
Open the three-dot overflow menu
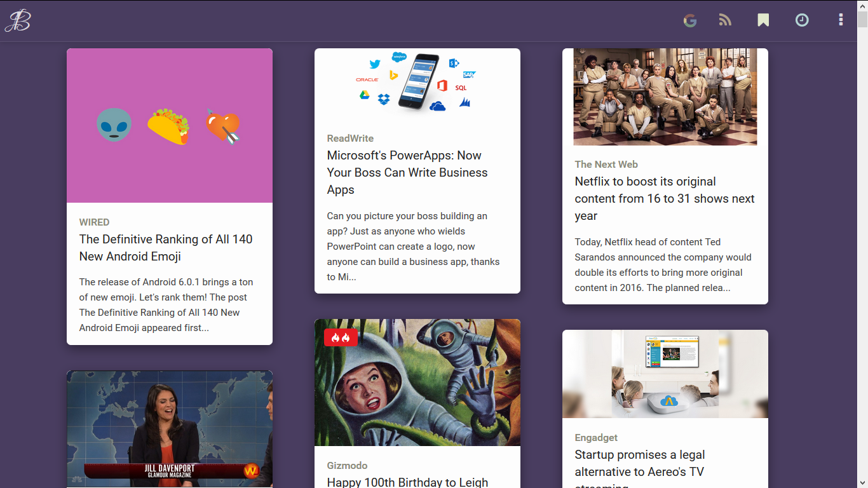point(841,20)
